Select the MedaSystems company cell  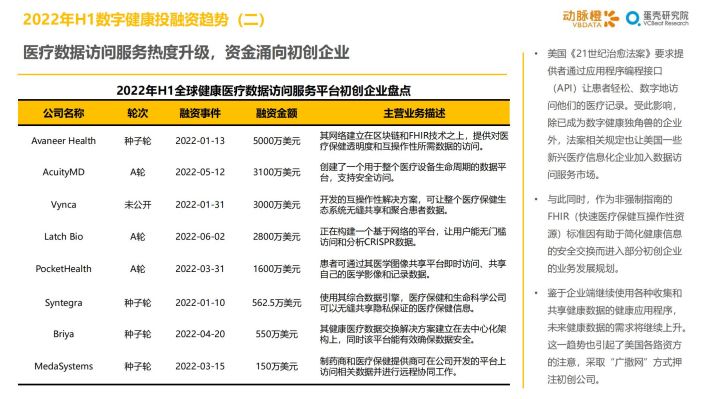pos(63,366)
